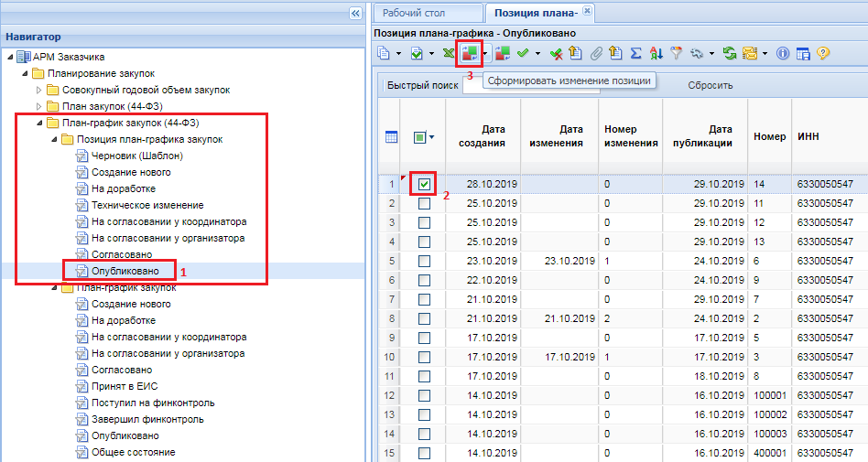Expand the 'Совокупный годовой объем закупок' folder
This screenshot has width=868, height=462.
pos(38,90)
